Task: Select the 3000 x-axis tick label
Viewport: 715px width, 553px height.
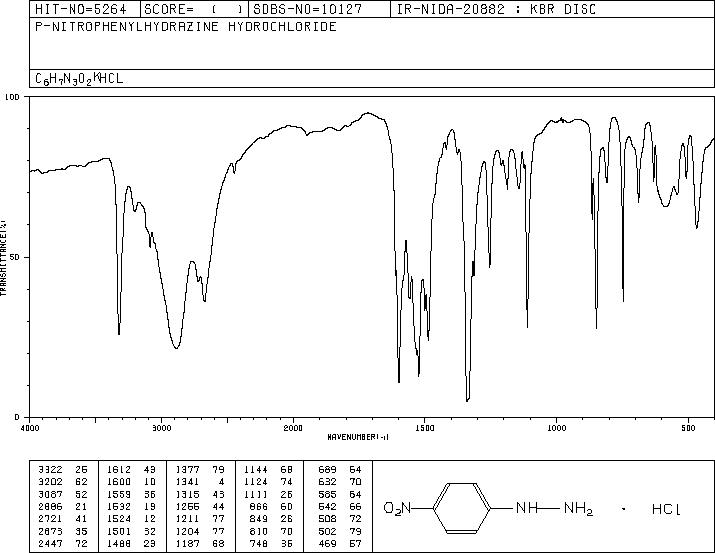Action: tap(161, 428)
